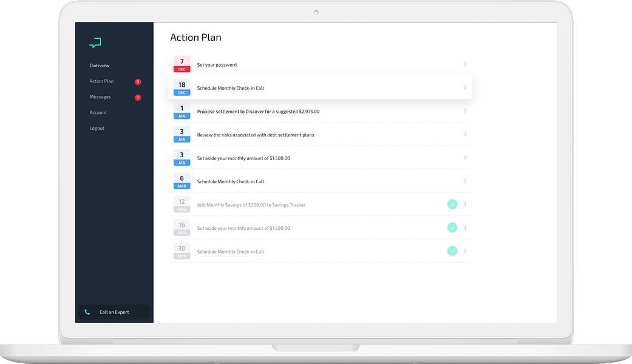The image size is (632, 364).
Task: Open 30 NOV Schedule Monthly Check-in Call text
Action: (230, 251)
